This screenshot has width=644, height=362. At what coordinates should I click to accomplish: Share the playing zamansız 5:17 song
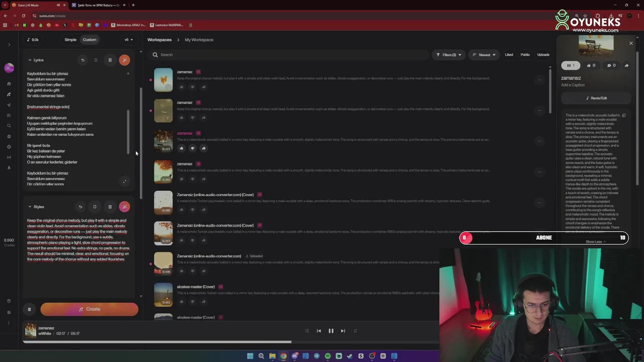[x=203, y=148]
